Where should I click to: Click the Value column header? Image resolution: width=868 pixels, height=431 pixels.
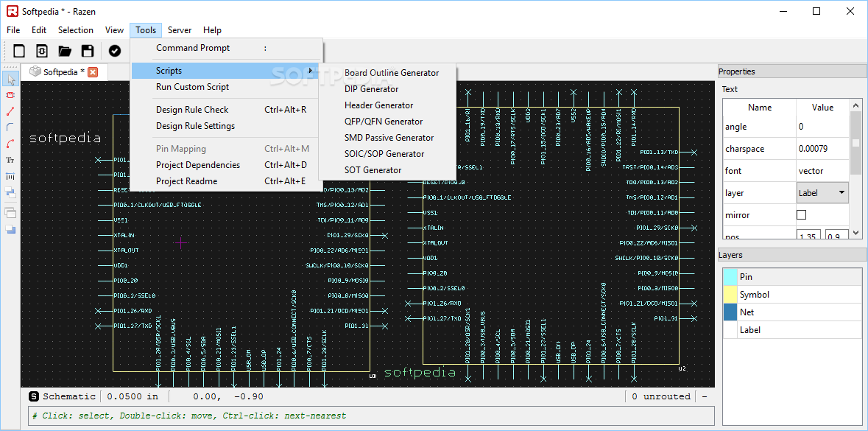[x=822, y=108]
